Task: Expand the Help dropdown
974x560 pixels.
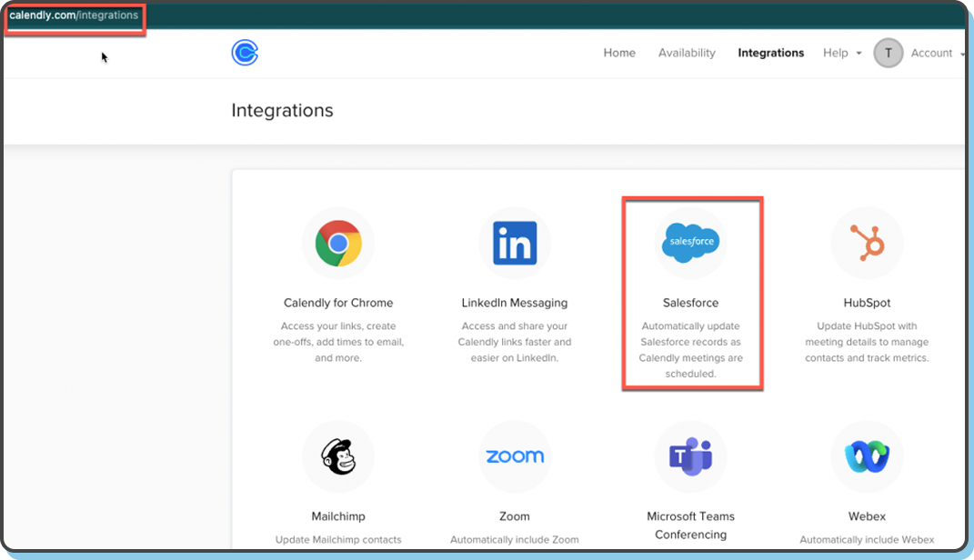Action: click(840, 53)
